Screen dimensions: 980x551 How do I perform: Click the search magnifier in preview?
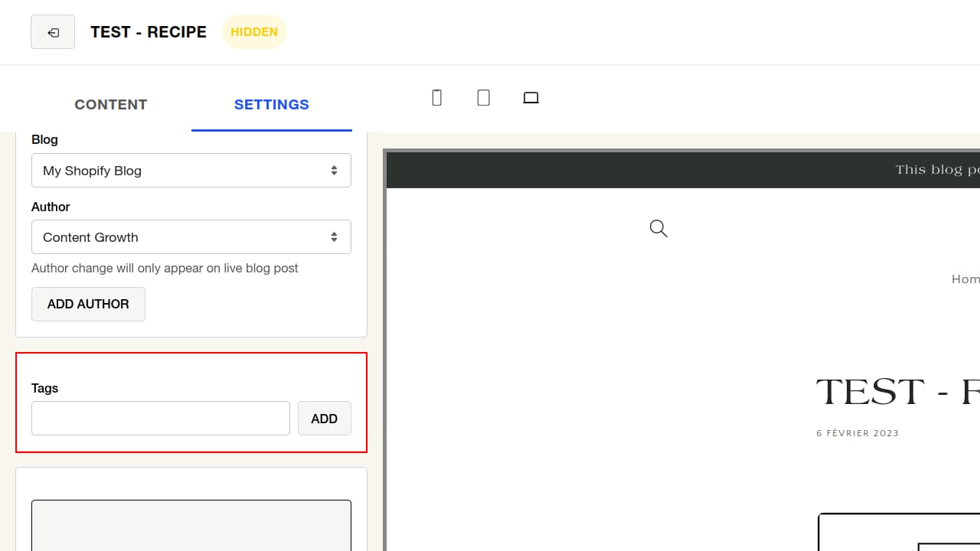658,228
